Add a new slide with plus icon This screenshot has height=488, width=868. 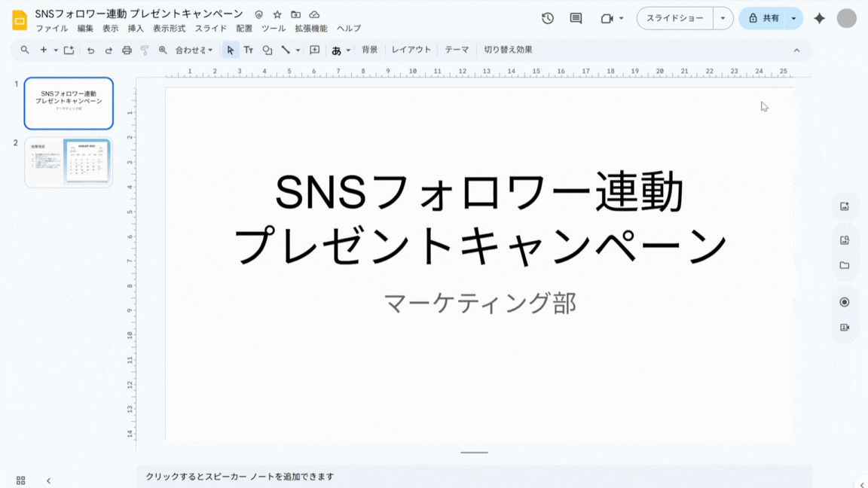(x=43, y=50)
